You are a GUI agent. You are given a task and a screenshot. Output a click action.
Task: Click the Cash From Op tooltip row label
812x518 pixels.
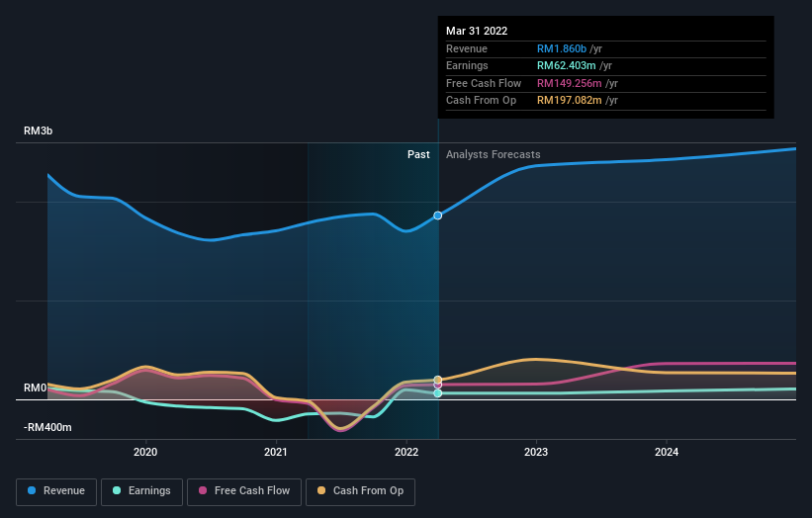481,101
